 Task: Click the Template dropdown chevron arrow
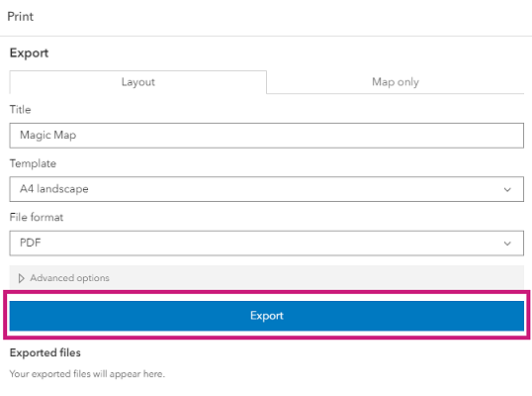(x=507, y=189)
